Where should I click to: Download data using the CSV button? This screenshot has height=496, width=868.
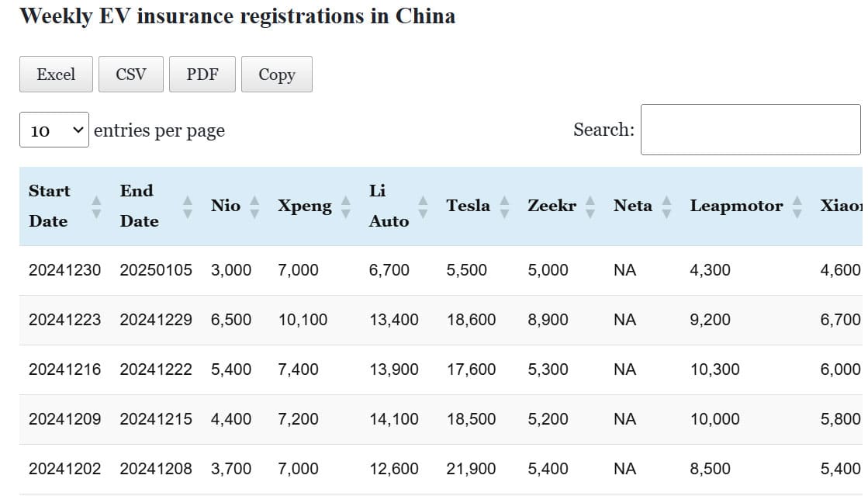point(130,75)
